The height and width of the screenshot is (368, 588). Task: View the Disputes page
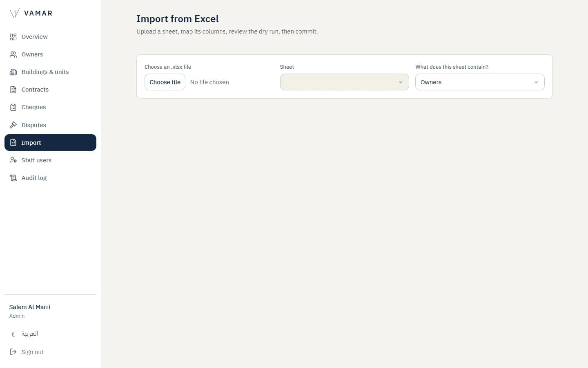pyautogui.click(x=50, y=125)
